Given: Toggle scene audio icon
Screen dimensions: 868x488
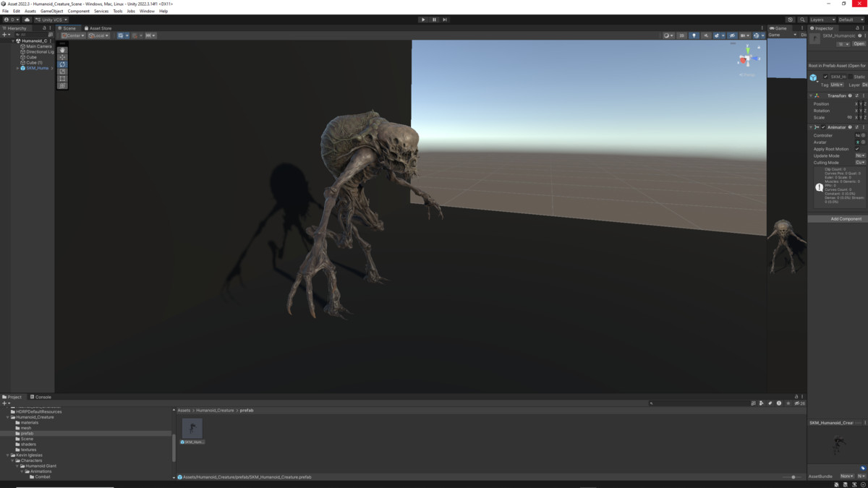Looking at the screenshot, I should point(706,35).
